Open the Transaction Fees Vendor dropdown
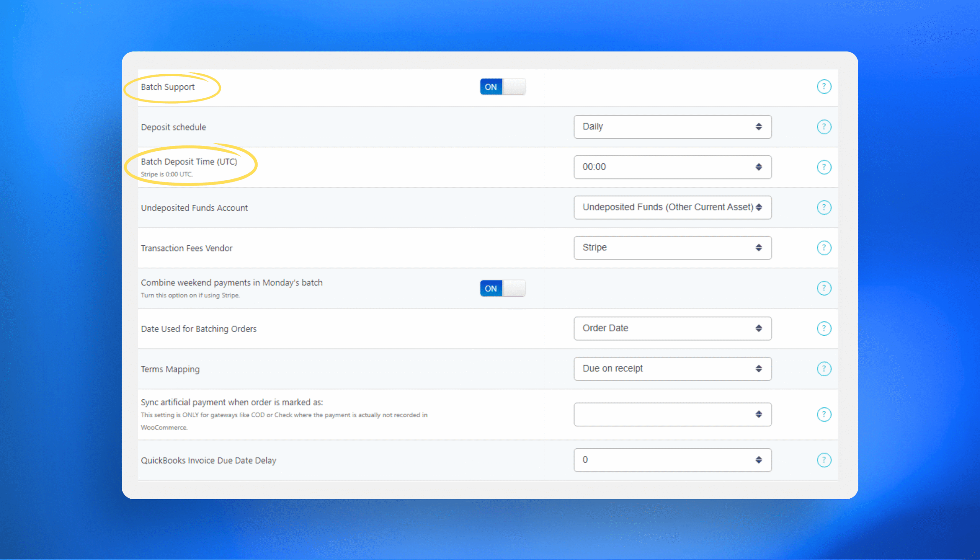Image resolution: width=980 pixels, height=560 pixels. (672, 248)
